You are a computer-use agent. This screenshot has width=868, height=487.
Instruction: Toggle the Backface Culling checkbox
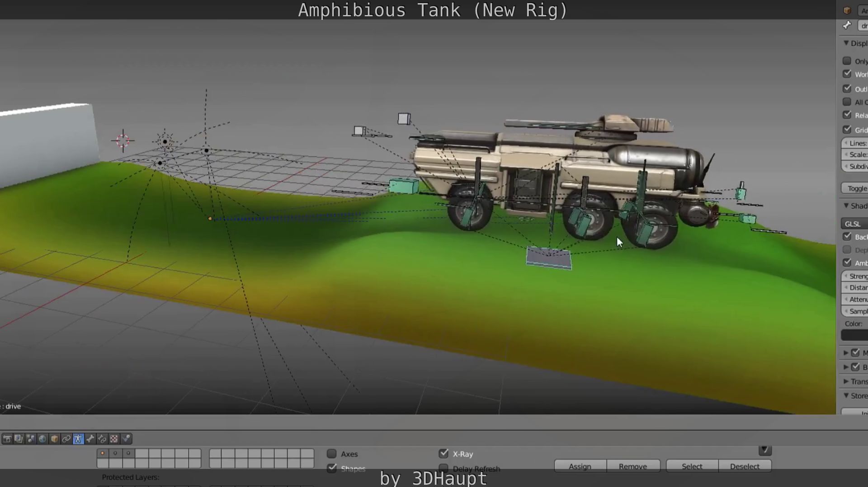[847, 237]
